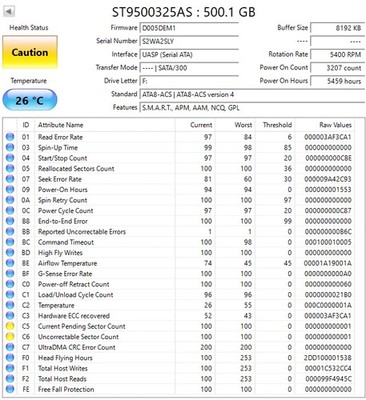This screenshot has width=366, height=400.
Task: Click the blue status icon for Total Host Writes
Action: [10, 368]
